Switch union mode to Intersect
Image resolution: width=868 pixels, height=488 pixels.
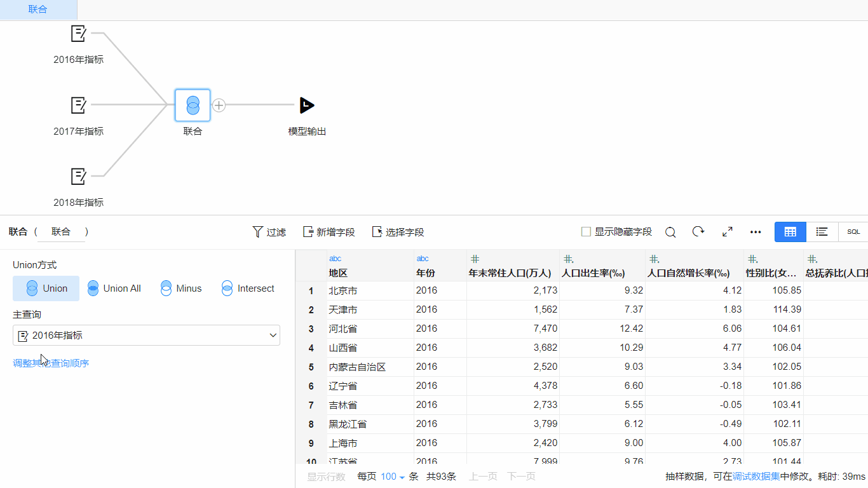tap(248, 288)
